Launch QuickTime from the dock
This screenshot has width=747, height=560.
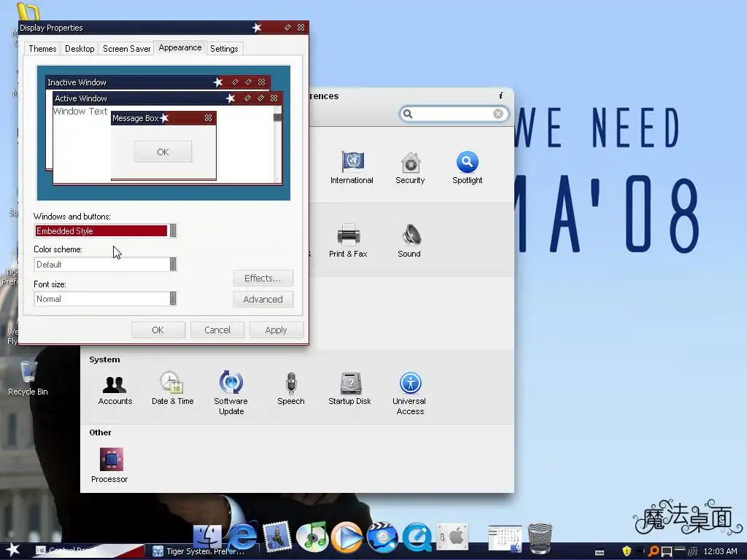pyautogui.click(x=417, y=537)
